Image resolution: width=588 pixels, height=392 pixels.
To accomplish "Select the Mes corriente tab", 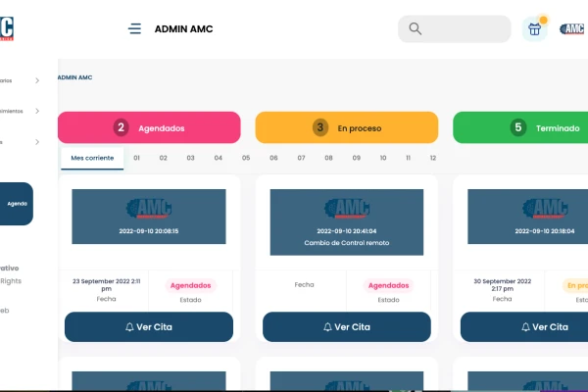I will 92,158.
